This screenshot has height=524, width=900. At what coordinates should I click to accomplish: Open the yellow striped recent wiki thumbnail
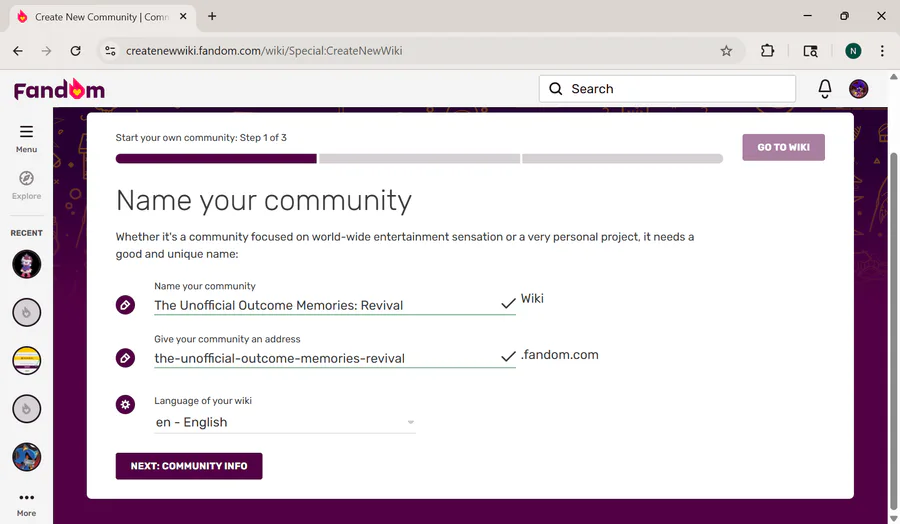point(26,361)
